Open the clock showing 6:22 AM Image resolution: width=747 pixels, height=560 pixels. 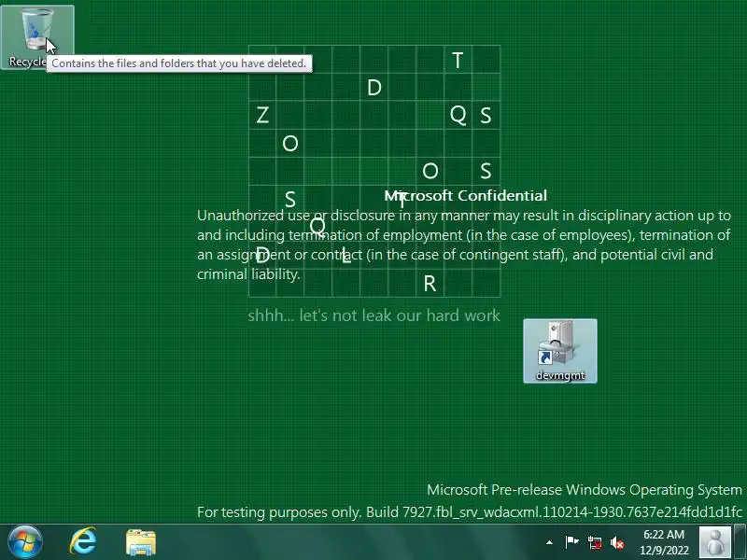[664, 542]
